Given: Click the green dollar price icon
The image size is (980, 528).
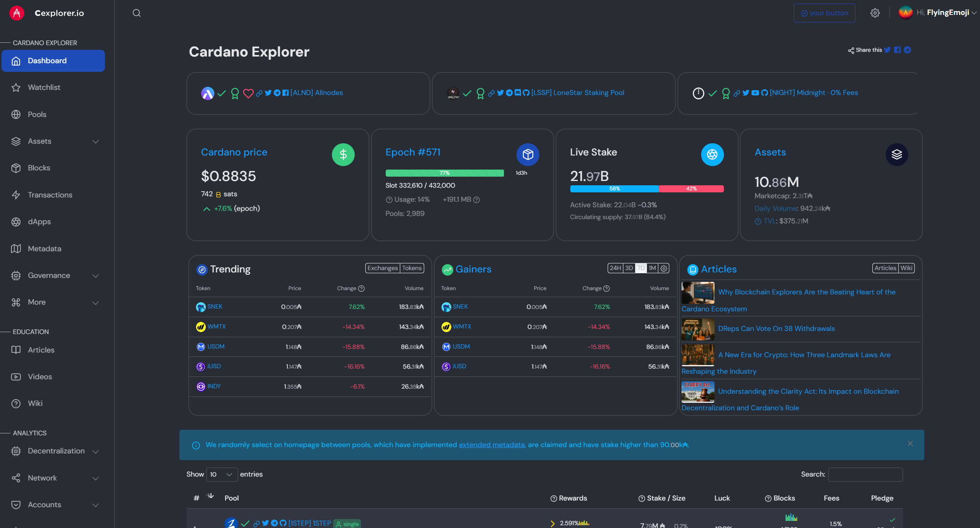Looking at the screenshot, I should point(343,155).
